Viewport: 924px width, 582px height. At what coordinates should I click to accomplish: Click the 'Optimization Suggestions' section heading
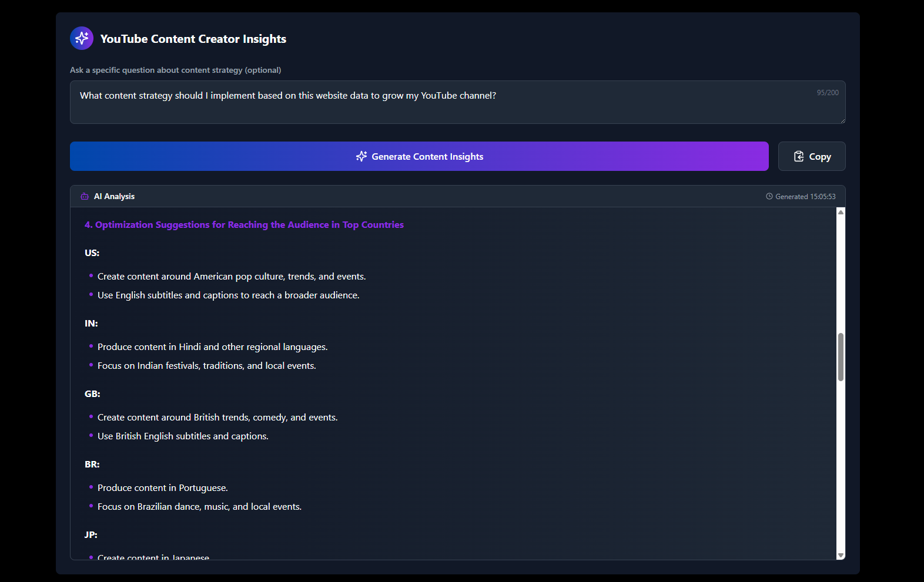[x=244, y=224]
